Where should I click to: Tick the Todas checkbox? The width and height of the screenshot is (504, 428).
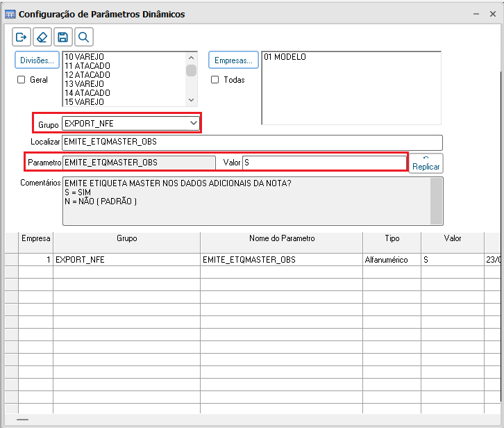(x=215, y=79)
